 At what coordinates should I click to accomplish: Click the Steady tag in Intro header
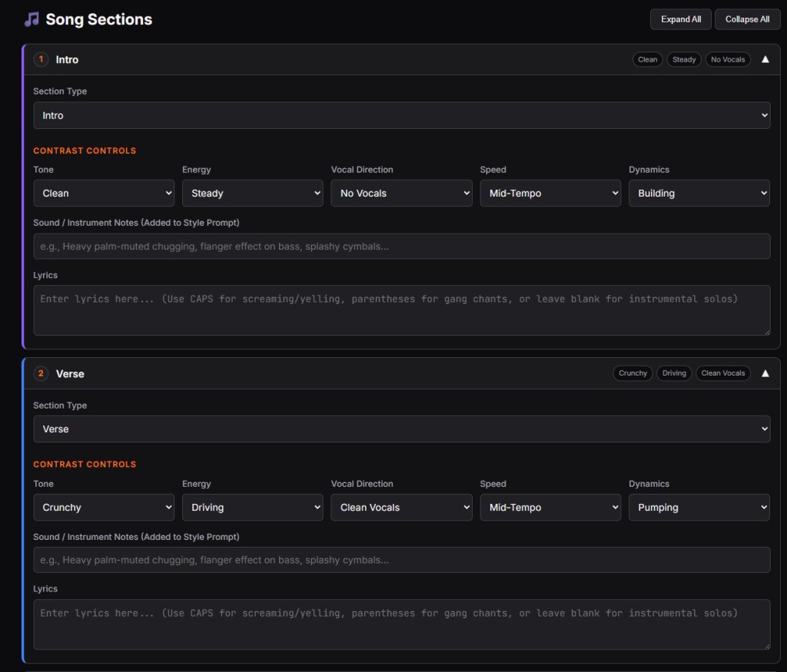coord(683,60)
